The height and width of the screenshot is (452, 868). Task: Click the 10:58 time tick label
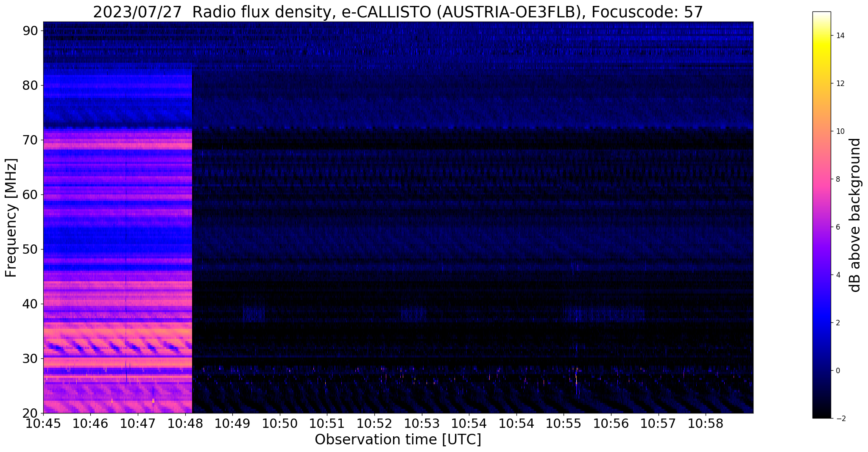[x=705, y=424]
